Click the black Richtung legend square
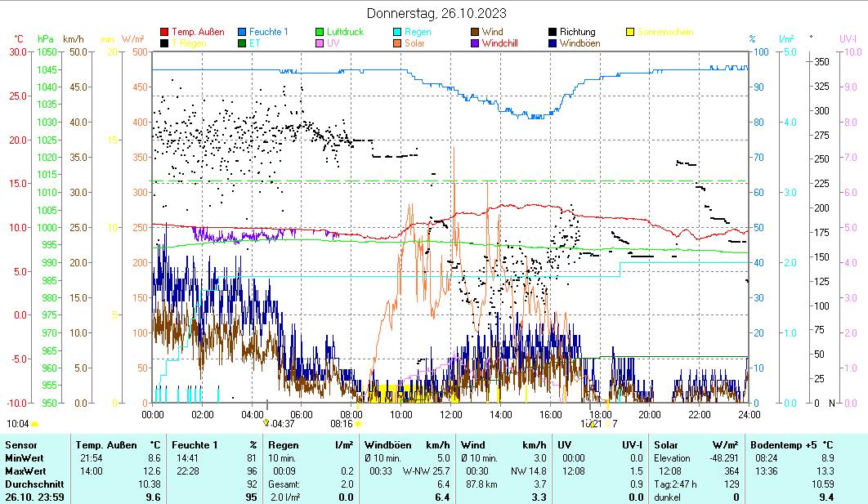 [553, 33]
